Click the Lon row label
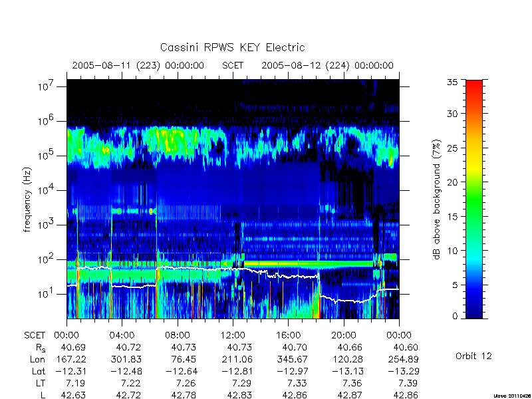Screen dimensions: 532x399 (37, 359)
